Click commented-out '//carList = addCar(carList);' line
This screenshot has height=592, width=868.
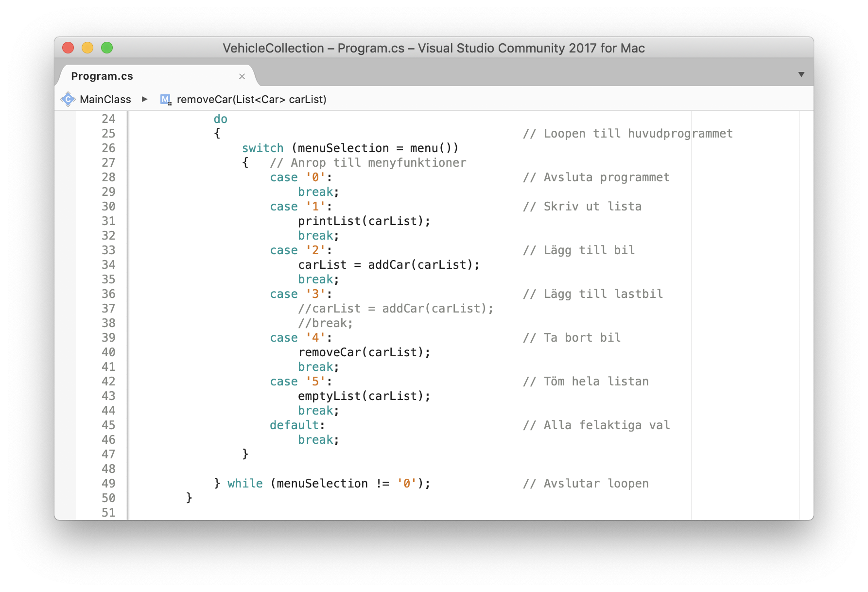(396, 309)
